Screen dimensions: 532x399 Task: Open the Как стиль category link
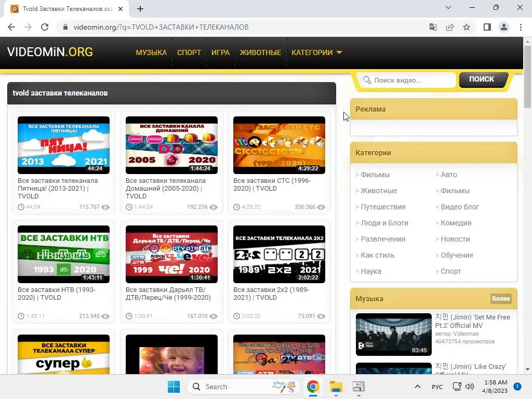pos(378,255)
